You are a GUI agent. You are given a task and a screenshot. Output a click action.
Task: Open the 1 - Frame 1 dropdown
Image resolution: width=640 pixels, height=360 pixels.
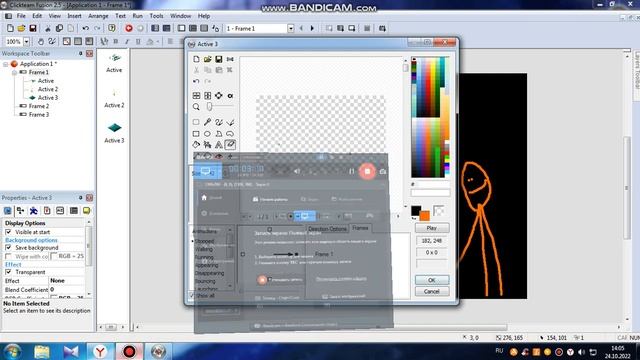(291, 29)
